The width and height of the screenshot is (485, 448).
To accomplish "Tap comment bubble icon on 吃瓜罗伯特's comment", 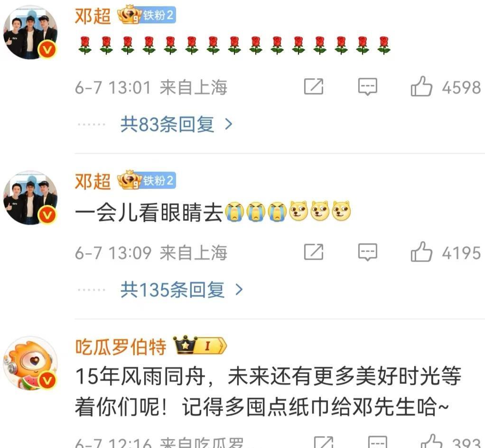I will pyautogui.click(x=377, y=442).
